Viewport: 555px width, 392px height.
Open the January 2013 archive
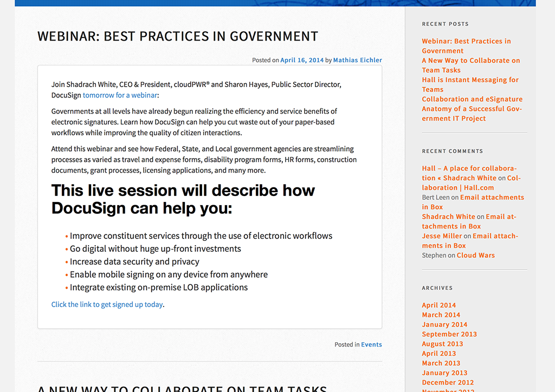pos(444,373)
